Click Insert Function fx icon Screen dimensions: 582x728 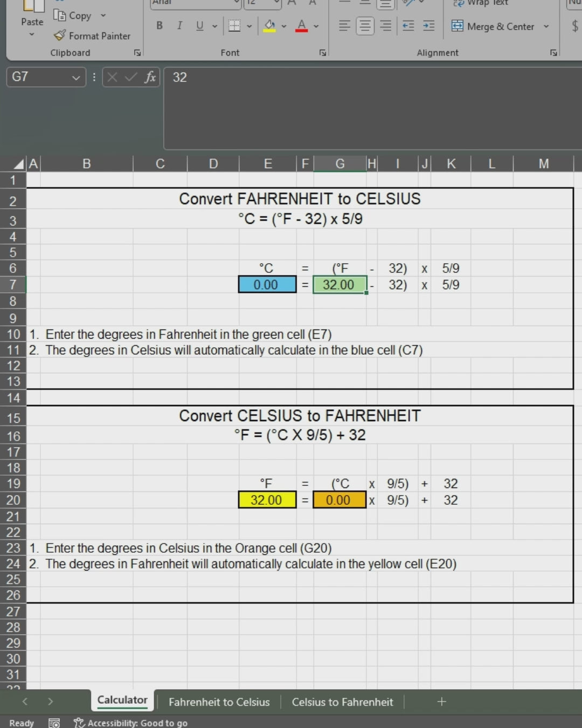(x=150, y=77)
